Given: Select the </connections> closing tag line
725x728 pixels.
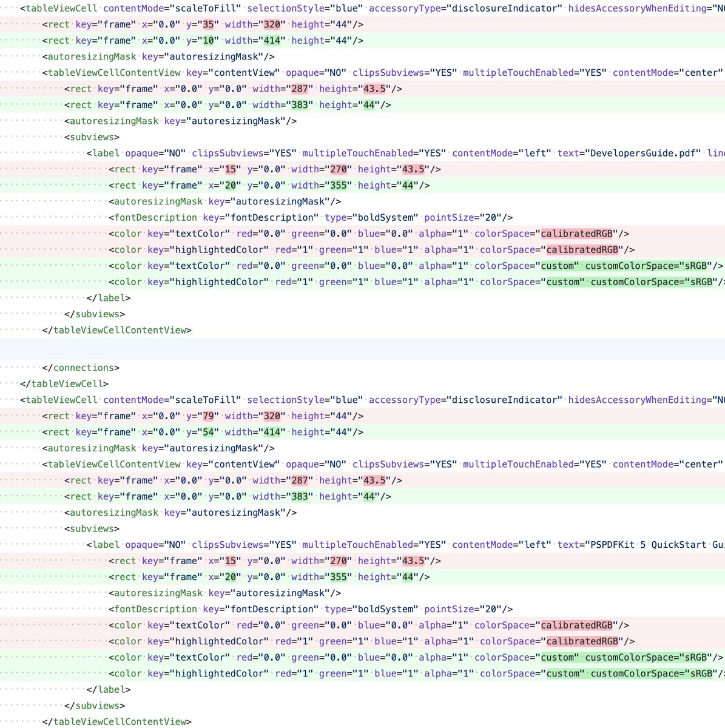Looking at the screenshot, I should [x=362, y=368].
